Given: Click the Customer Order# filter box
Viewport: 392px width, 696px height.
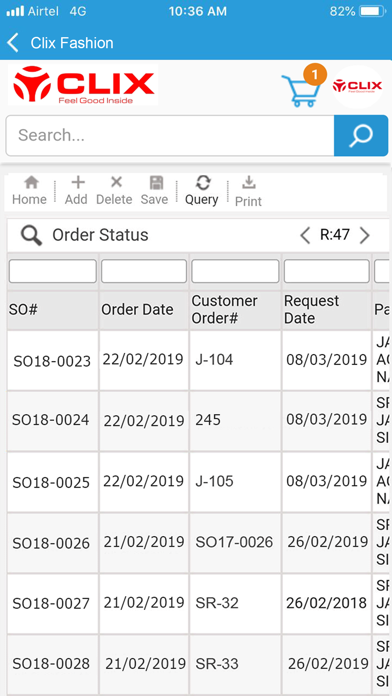Looking at the screenshot, I should (235, 271).
